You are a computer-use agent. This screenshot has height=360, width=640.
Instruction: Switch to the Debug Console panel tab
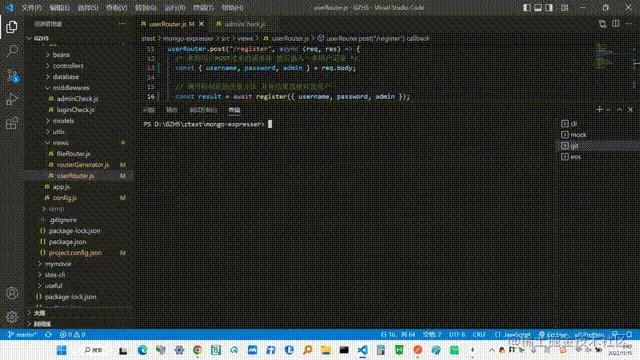coord(203,110)
